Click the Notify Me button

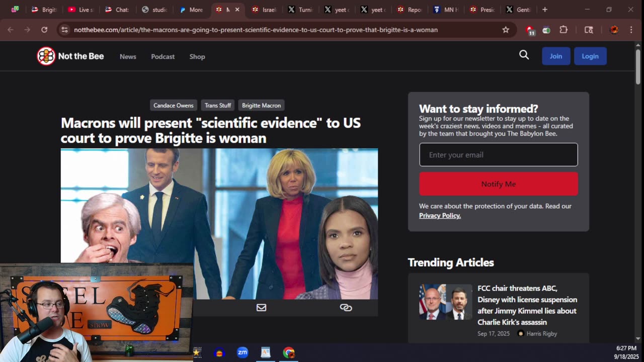pos(499,184)
